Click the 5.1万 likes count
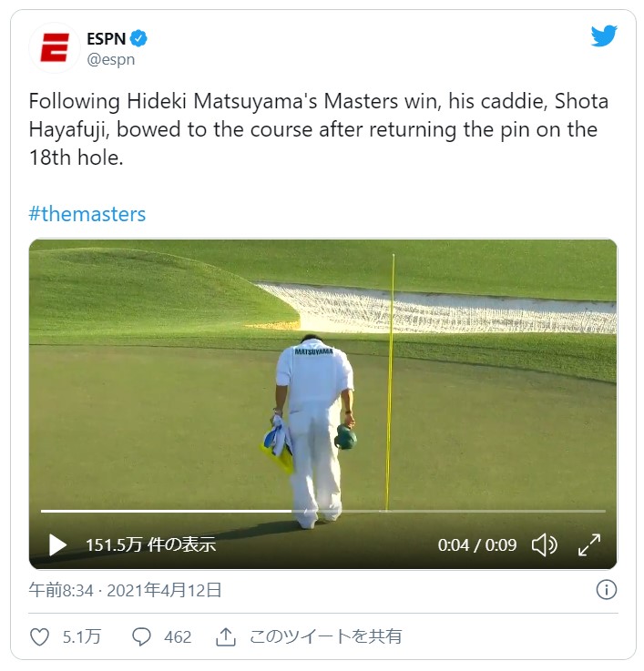The image size is (644, 671). coord(82,636)
